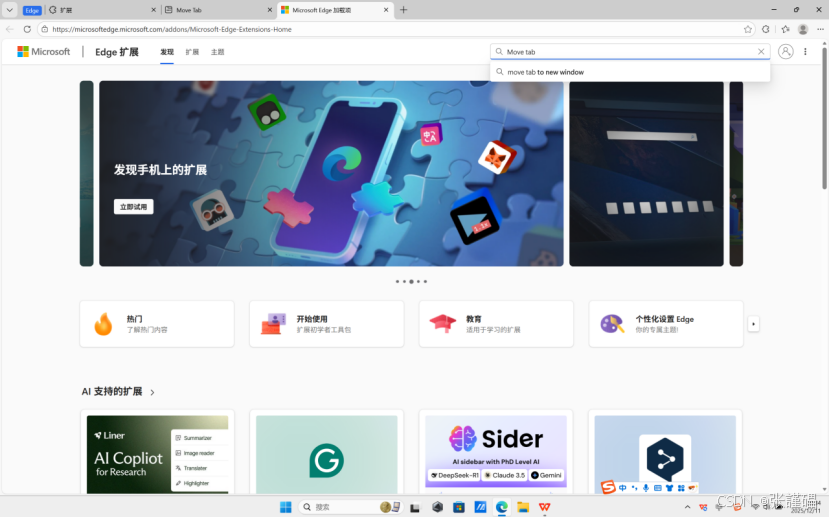The height and width of the screenshot is (517, 829).
Task: Open File Explorer from taskbar
Action: [523, 507]
